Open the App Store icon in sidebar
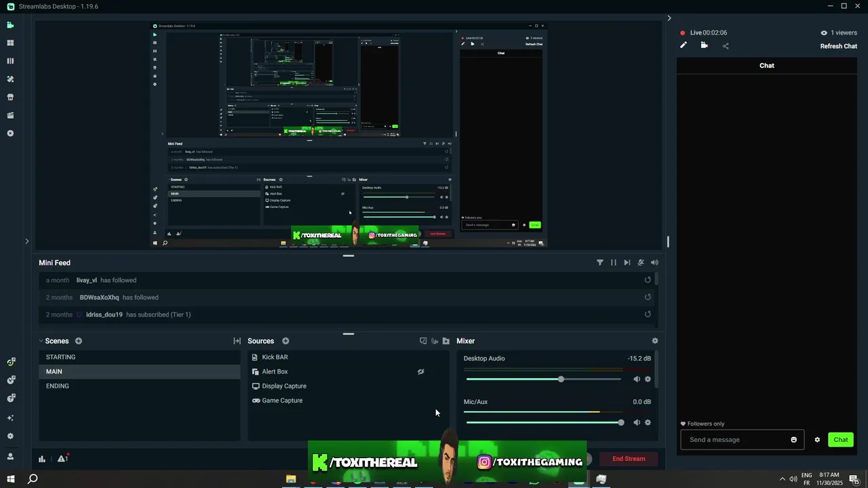This screenshot has height=488, width=868. point(10,97)
